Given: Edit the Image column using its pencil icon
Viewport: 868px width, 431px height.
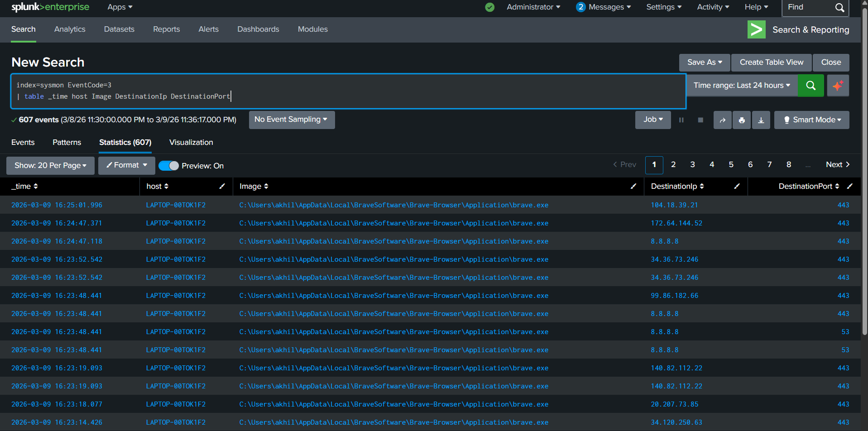Looking at the screenshot, I should coord(633,186).
